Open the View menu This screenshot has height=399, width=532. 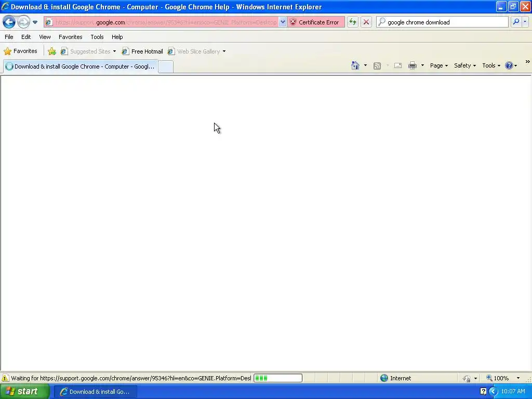click(x=45, y=37)
